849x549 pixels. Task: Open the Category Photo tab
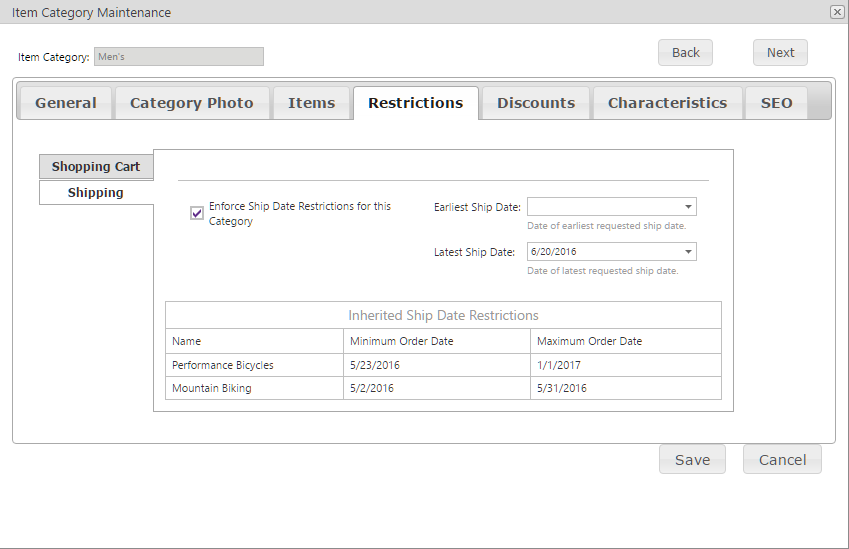[x=192, y=103]
